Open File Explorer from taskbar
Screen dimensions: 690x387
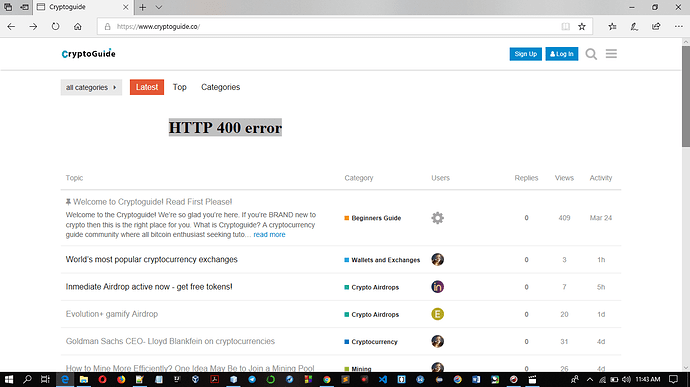pyautogui.click(x=84, y=379)
